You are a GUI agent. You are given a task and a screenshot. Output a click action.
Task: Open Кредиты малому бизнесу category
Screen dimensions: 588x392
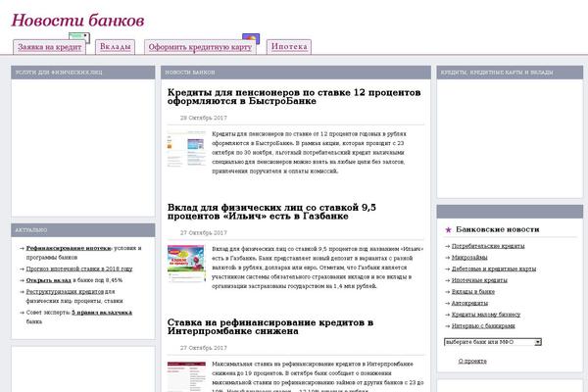(486, 315)
